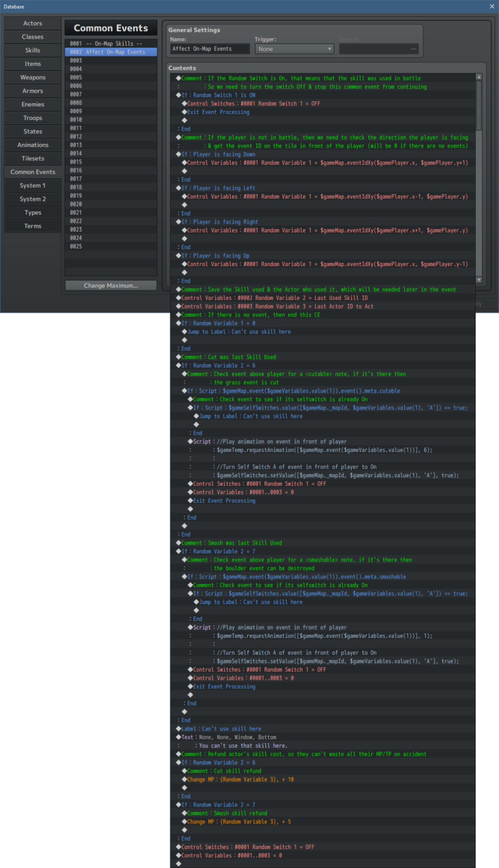Select 'Comment : Smash was last Skill Used'
The width and height of the screenshot is (499, 868).
tap(323, 543)
